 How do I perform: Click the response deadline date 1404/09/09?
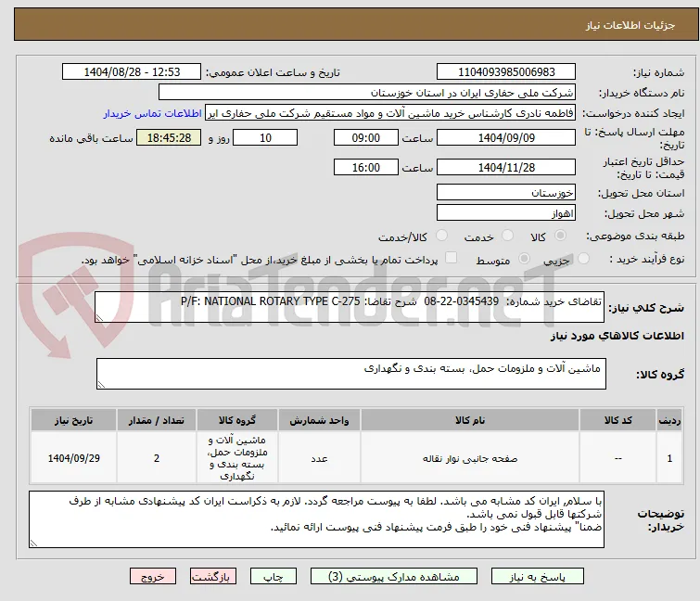click(x=506, y=137)
